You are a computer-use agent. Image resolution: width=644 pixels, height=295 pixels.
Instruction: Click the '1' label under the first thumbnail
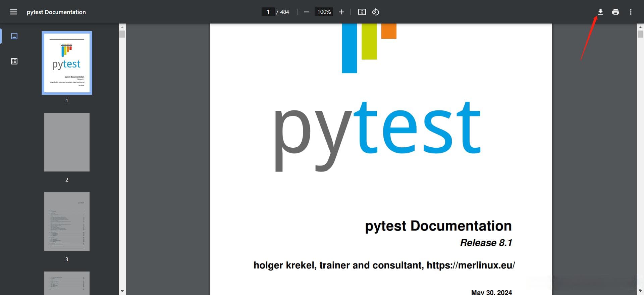[x=67, y=100]
